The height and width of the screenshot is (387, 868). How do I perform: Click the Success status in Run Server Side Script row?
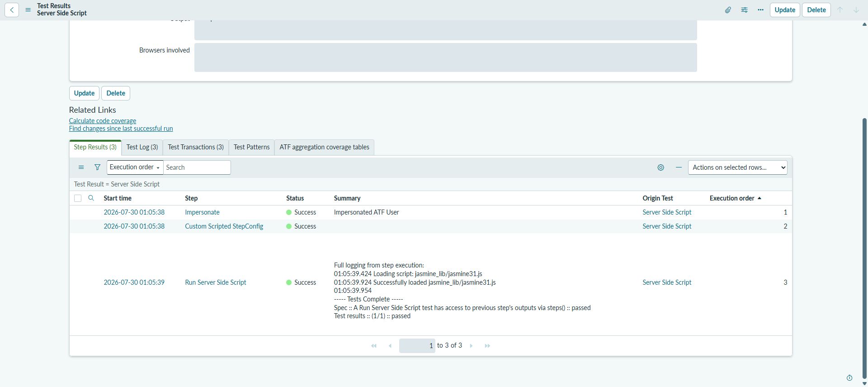[301, 282]
